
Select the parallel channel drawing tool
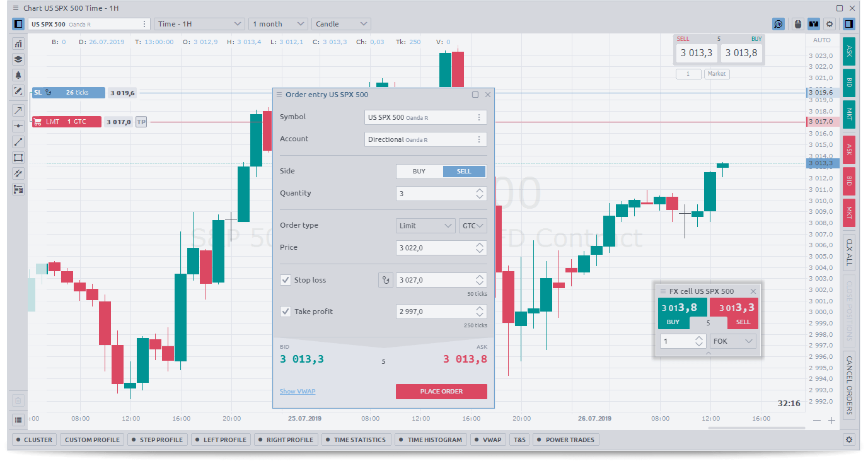[x=18, y=173]
